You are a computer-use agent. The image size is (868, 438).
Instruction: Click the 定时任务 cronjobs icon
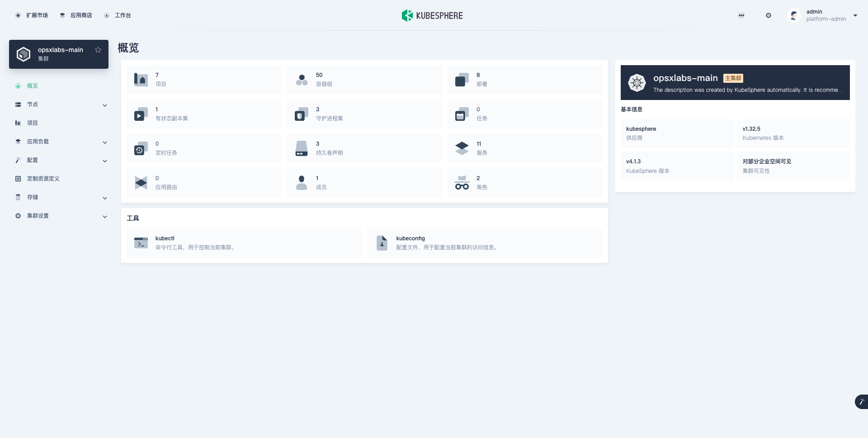[x=141, y=148]
